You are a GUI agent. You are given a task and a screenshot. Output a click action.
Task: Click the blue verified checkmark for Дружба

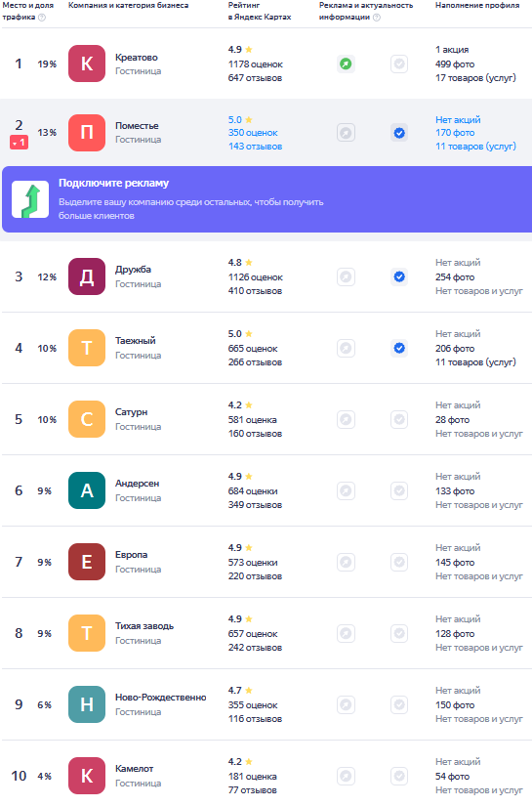399,277
